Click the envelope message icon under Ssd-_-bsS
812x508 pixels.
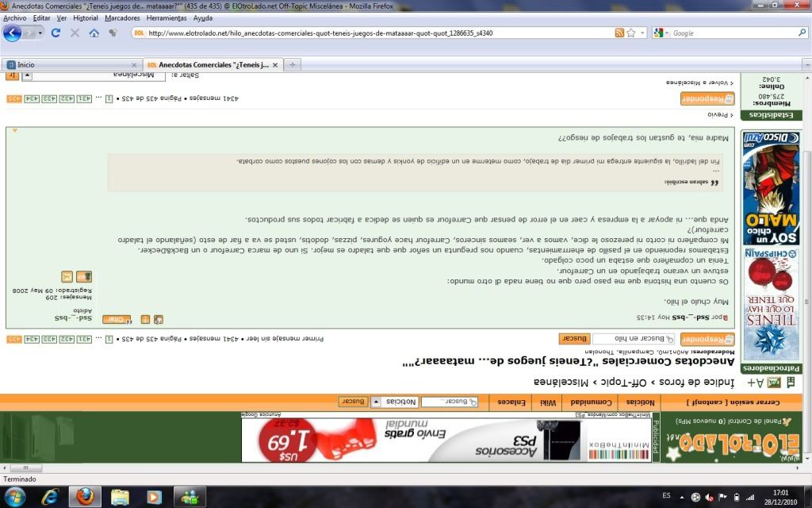67,276
